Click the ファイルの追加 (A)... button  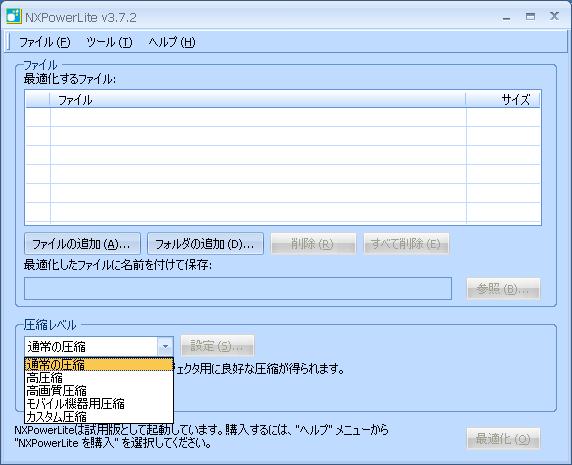point(82,244)
